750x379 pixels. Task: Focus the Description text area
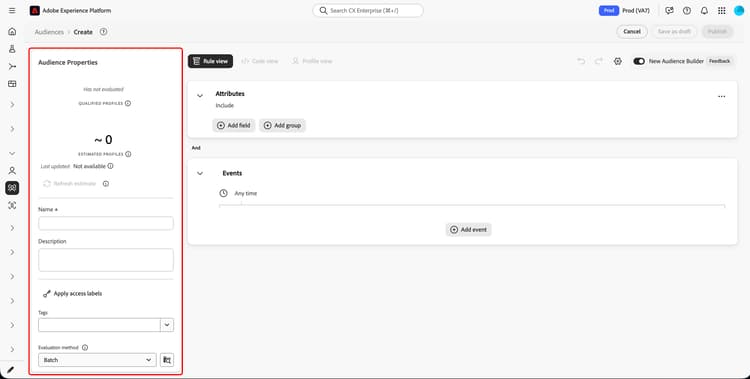coord(106,260)
